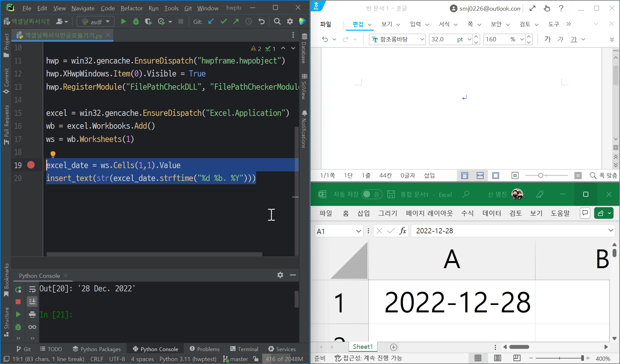Viewport: 620px width, 364px height.
Task: Click the Git update project arrow
Action: [211, 22]
